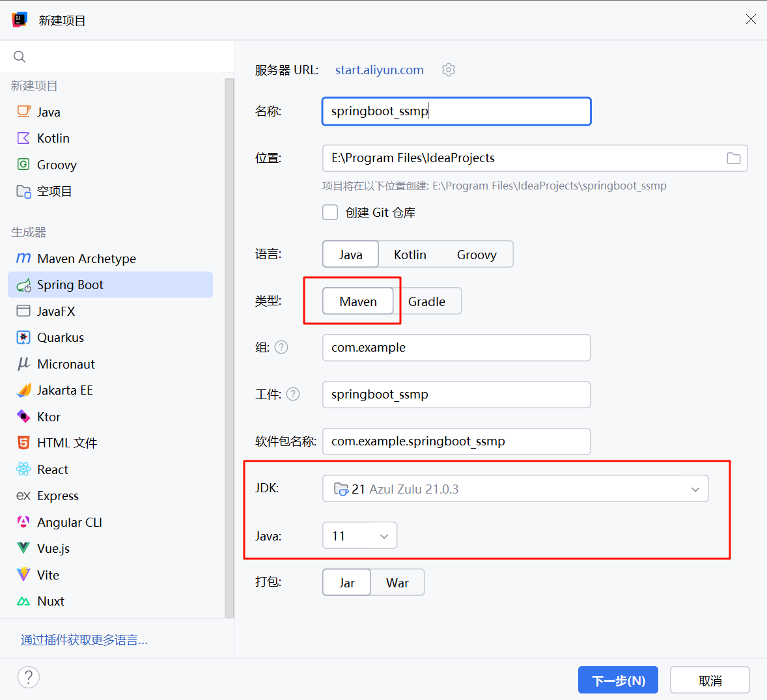Select the Kotlin project type icon
Viewport: 767px width, 700px height.
tap(23, 138)
